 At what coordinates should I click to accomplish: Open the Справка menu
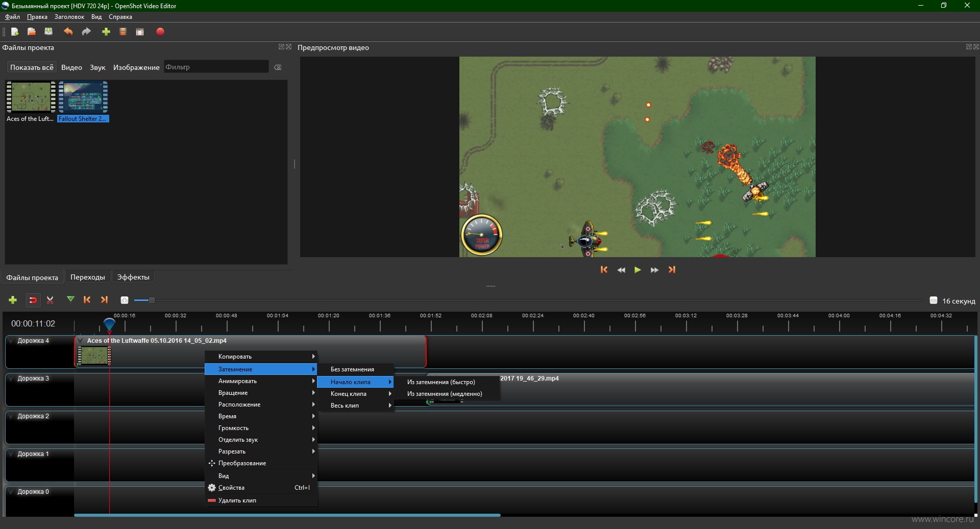120,17
